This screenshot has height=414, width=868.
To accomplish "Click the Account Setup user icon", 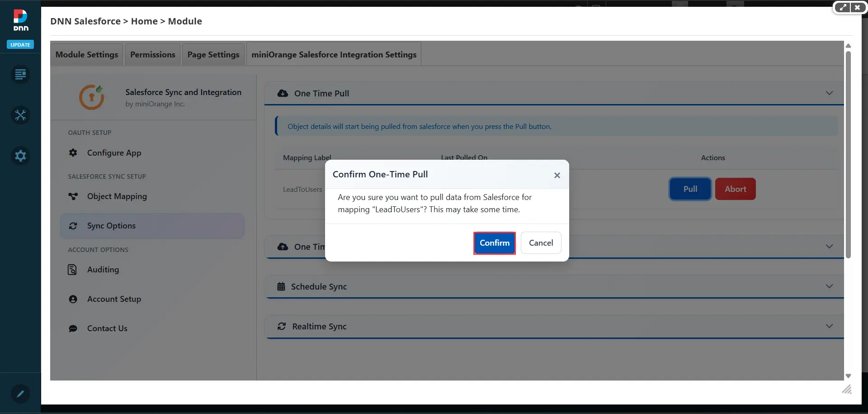I will pyautogui.click(x=73, y=299).
